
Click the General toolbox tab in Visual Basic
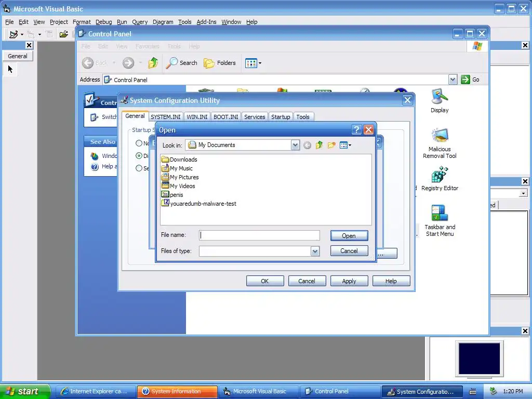point(18,56)
